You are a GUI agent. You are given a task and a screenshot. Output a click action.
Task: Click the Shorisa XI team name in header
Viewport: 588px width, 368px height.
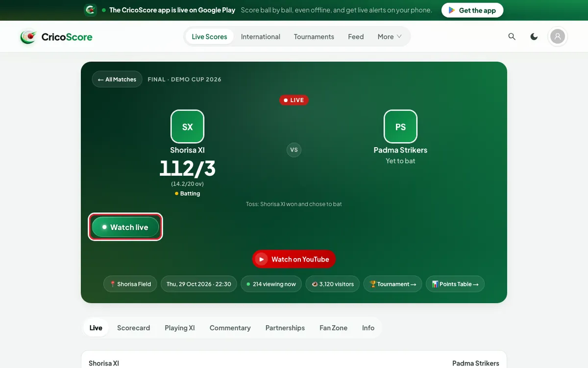tap(187, 150)
